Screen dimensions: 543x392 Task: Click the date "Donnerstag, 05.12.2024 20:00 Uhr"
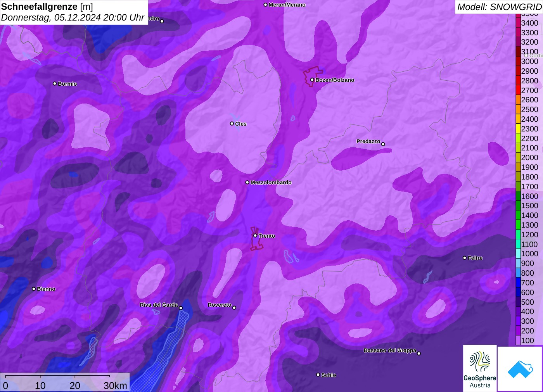[x=73, y=17]
